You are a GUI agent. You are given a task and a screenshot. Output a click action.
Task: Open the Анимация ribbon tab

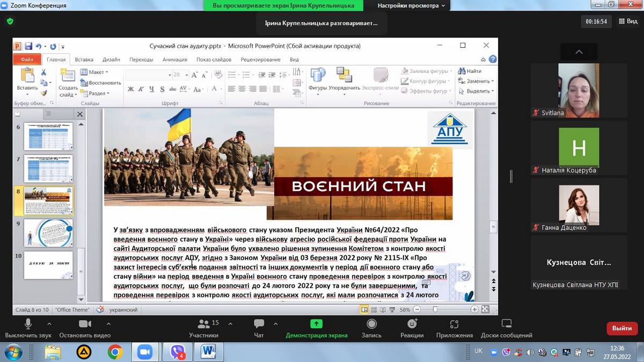click(174, 60)
